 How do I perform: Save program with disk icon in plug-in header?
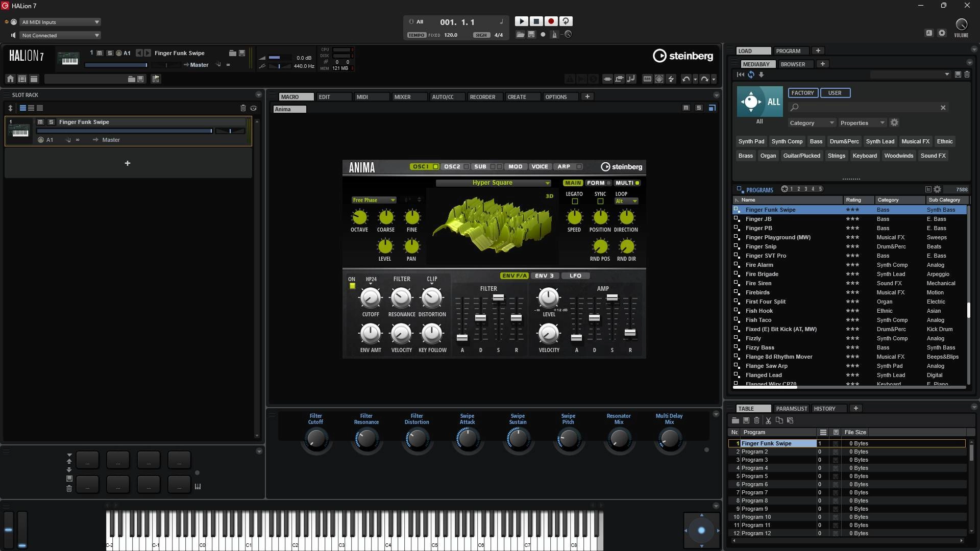coord(242,53)
